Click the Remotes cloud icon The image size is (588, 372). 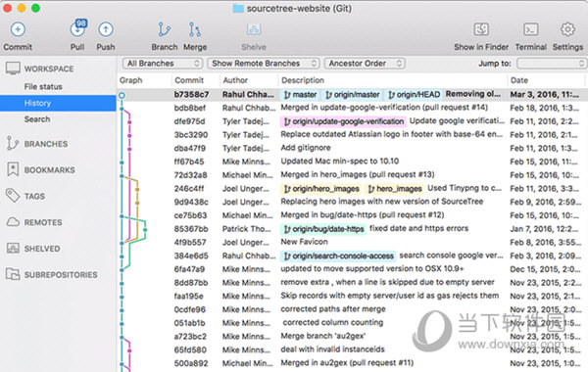click(x=13, y=222)
